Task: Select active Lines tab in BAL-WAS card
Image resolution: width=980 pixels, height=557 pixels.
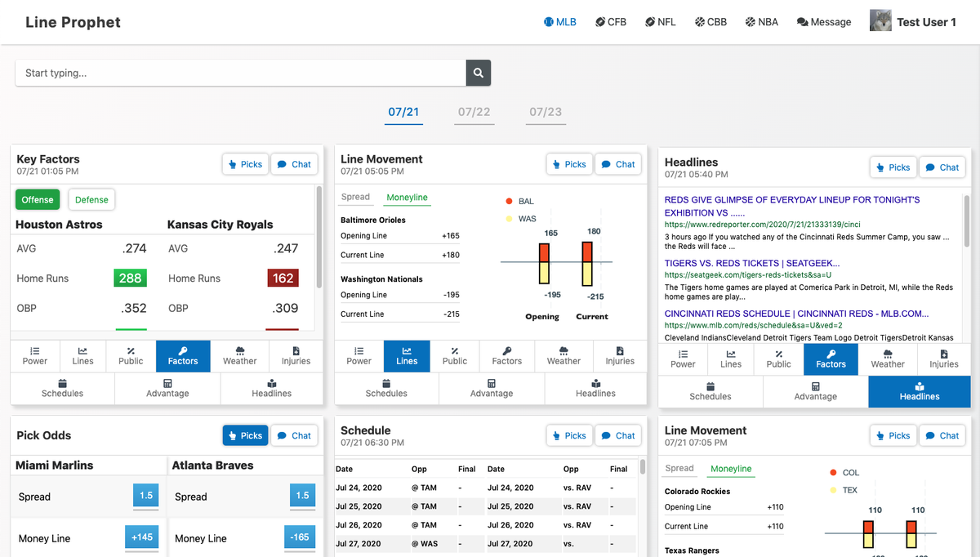Action: pos(407,356)
